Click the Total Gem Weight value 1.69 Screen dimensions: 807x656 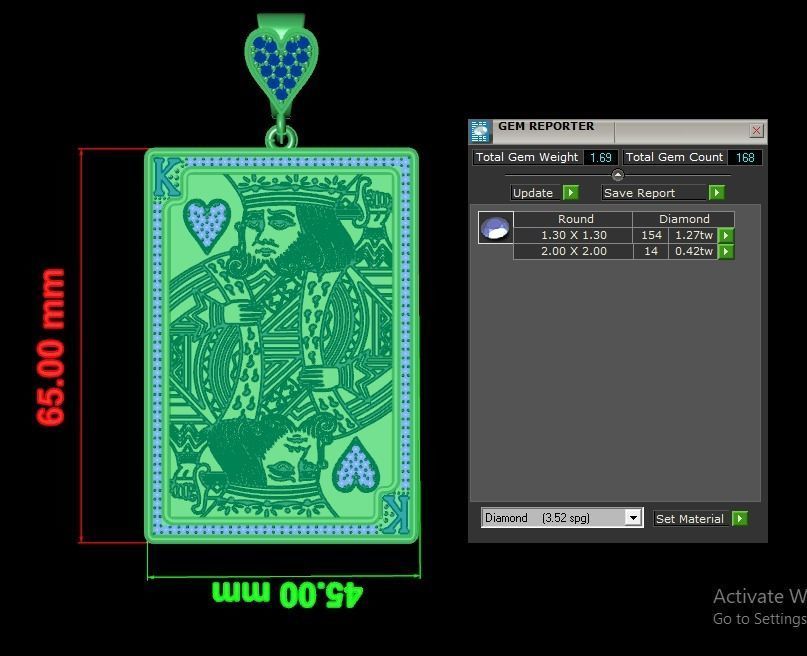click(601, 157)
